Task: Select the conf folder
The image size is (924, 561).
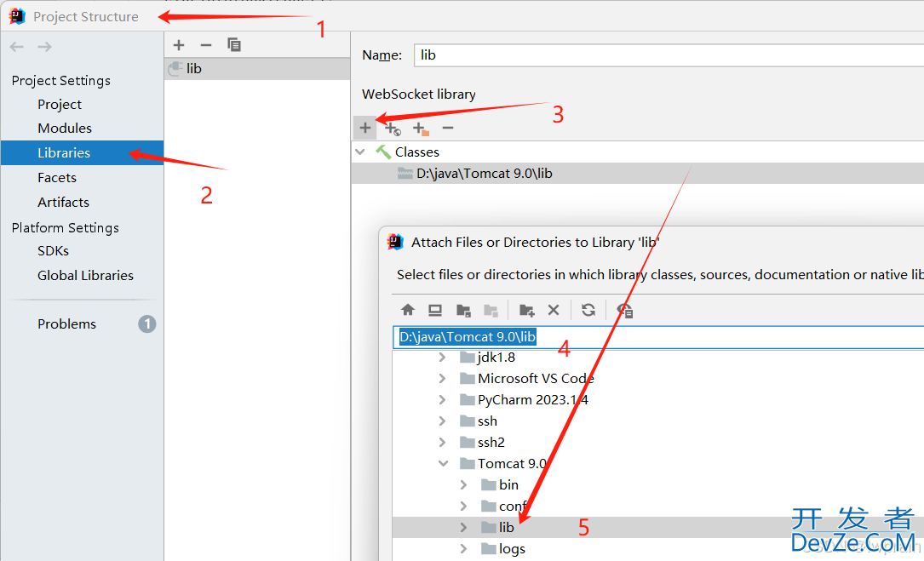Action: click(512, 507)
